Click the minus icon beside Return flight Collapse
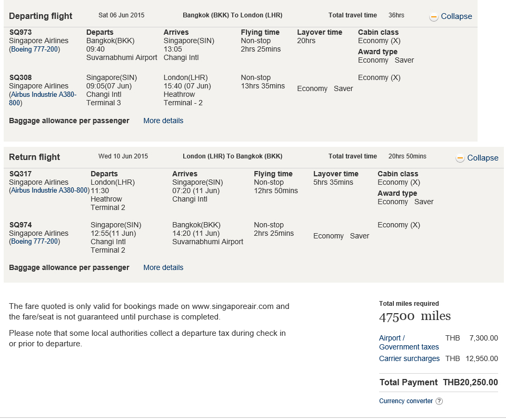Viewport: 506px width, 420px height. pyautogui.click(x=460, y=158)
